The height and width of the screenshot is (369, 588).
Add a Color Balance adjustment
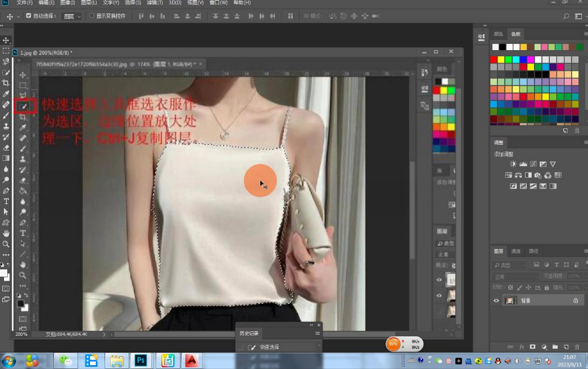tap(518, 175)
